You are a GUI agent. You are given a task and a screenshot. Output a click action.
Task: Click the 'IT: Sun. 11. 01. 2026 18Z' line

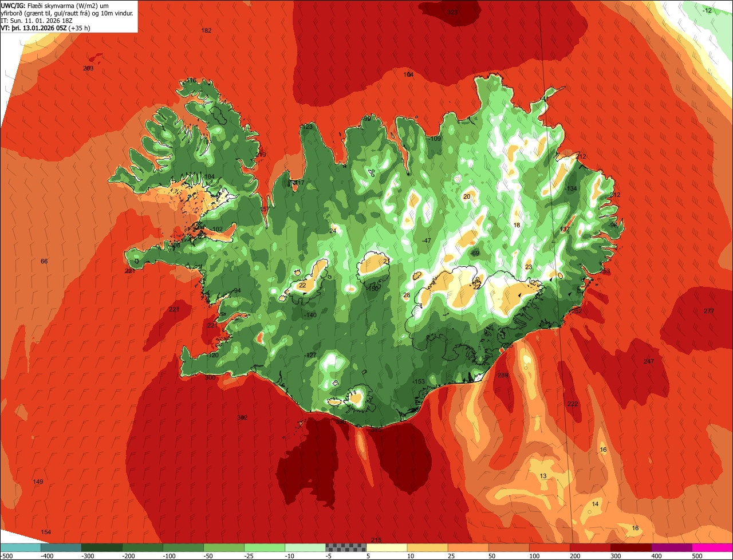[36, 20]
